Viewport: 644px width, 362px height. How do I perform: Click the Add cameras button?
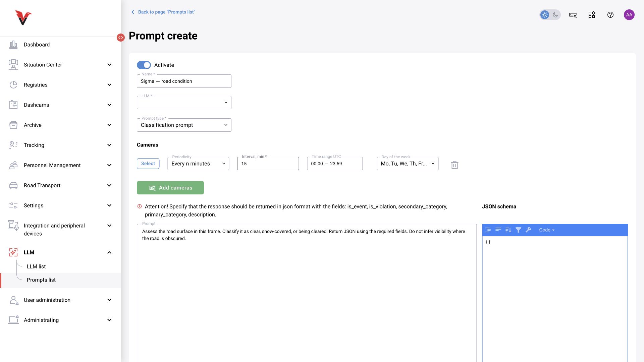pyautogui.click(x=170, y=188)
